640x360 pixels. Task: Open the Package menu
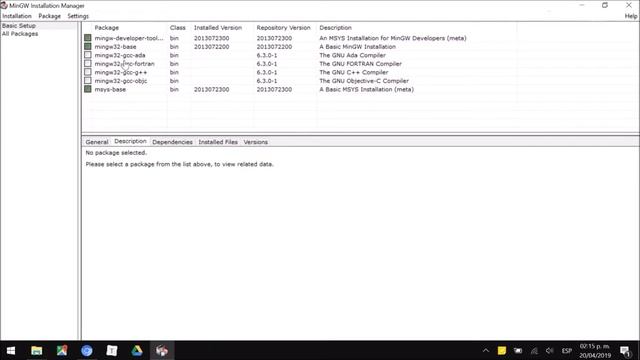click(49, 16)
